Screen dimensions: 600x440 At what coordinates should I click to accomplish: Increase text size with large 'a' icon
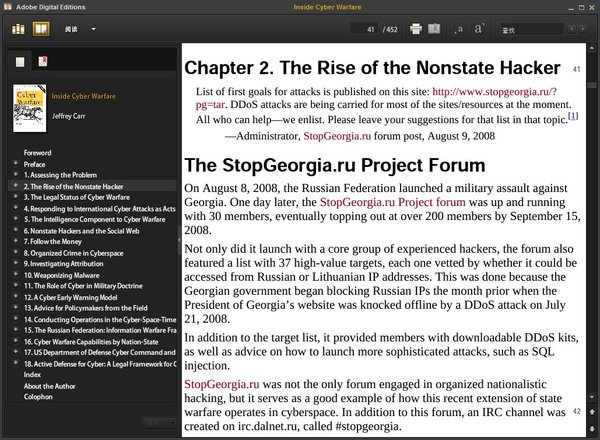pyautogui.click(x=480, y=29)
